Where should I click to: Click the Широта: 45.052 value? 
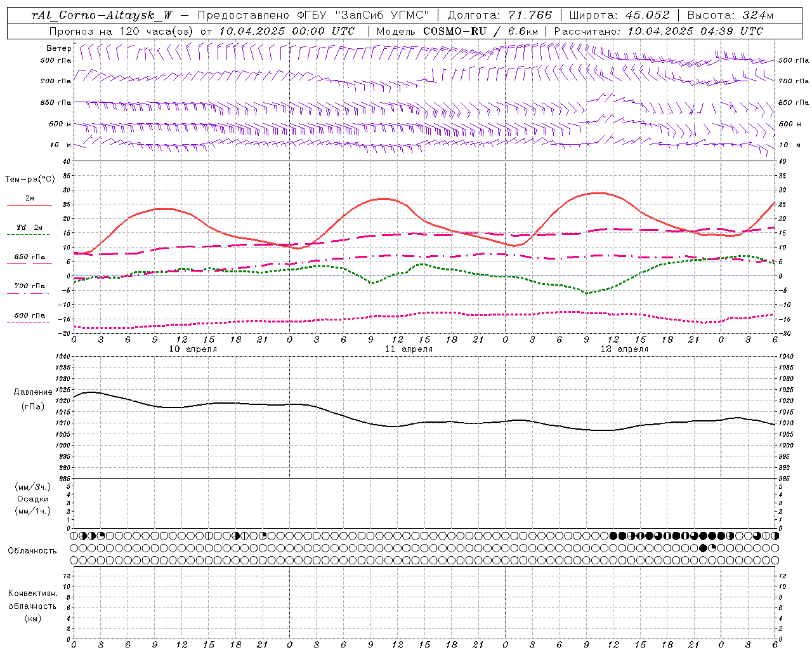(x=619, y=15)
